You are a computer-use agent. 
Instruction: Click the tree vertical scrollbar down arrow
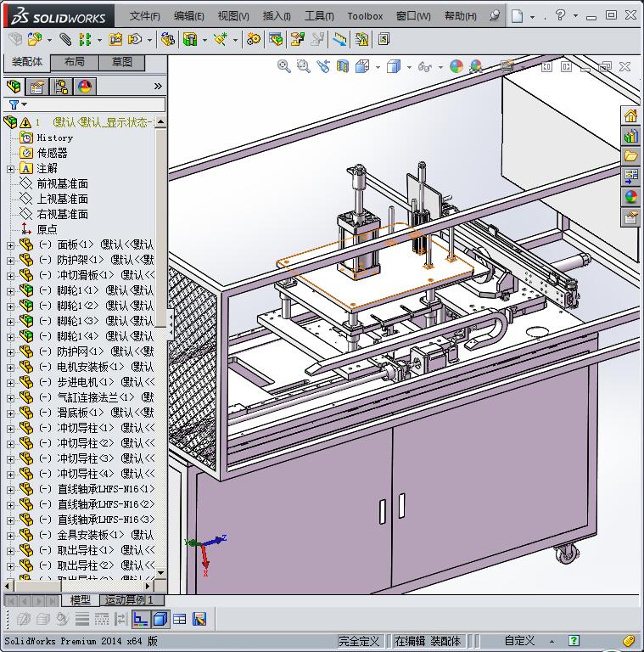161,573
